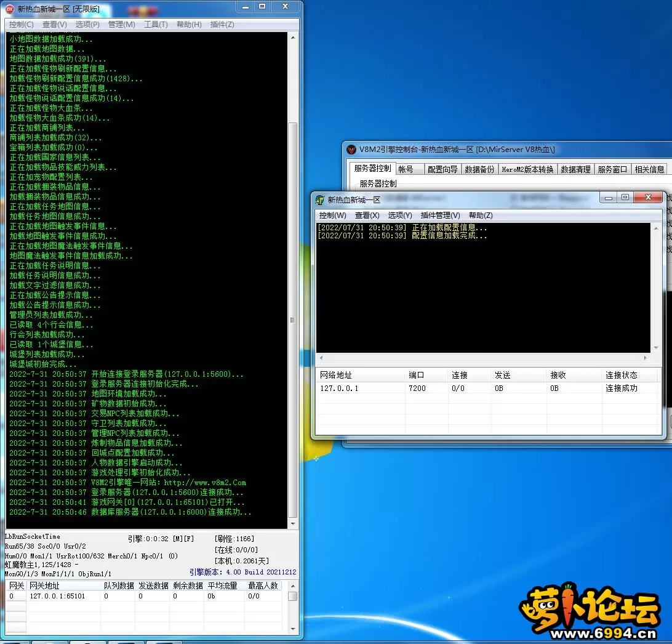Viewport: 672px width, 644px height.
Task: Open 选项(Y) menu in gateway window
Action: 400,215
